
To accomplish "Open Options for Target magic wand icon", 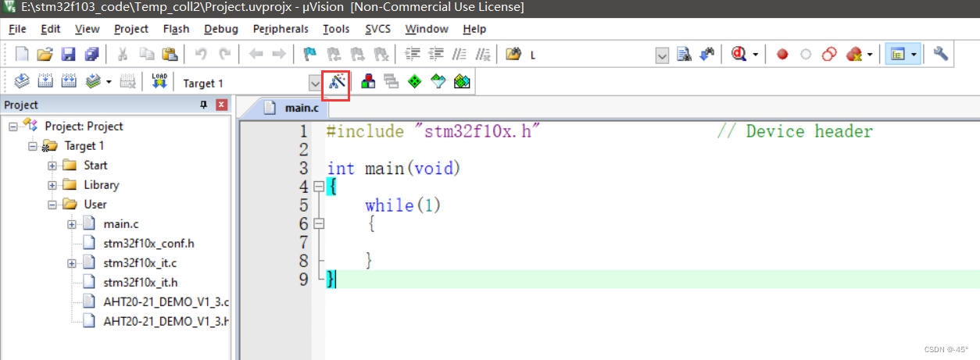I will [x=338, y=81].
